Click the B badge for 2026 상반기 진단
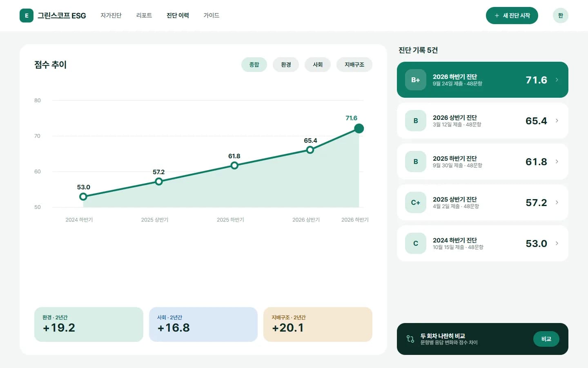Image resolution: width=588 pixels, height=368 pixels. point(416,121)
